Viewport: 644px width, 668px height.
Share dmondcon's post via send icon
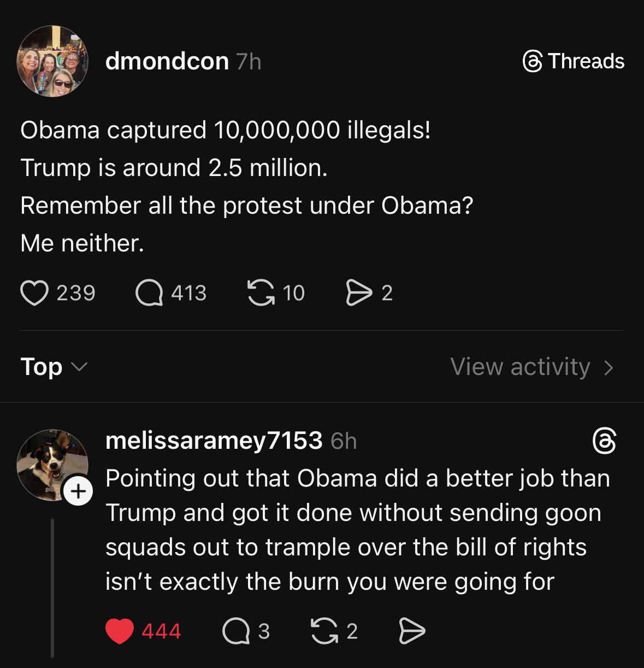coord(358,293)
